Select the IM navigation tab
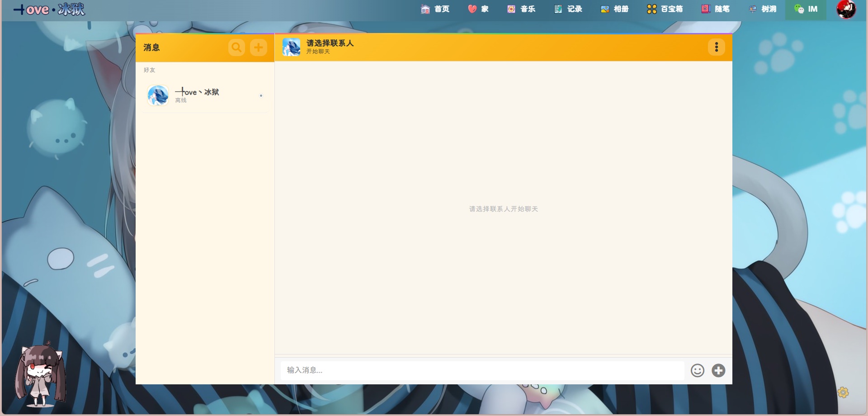This screenshot has height=416, width=868. [x=806, y=9]
